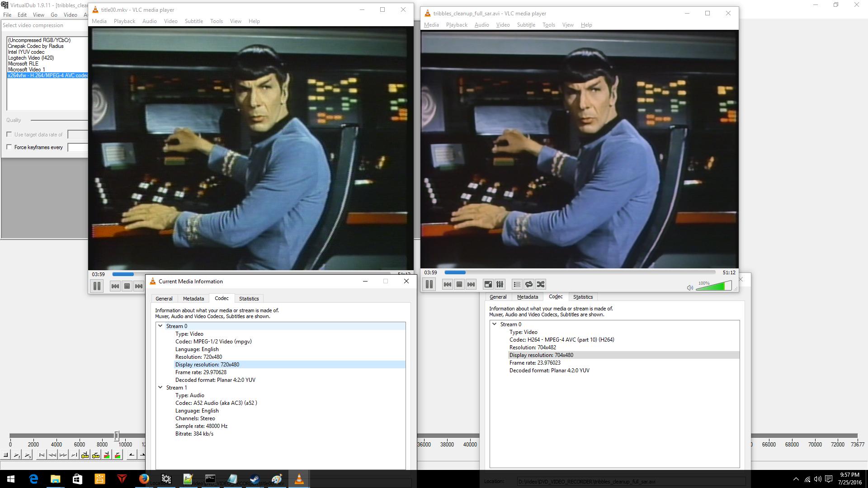Open Tools menu in tribbles VLC window
This screenshot has width=868, height=488.
pos(548,25)
